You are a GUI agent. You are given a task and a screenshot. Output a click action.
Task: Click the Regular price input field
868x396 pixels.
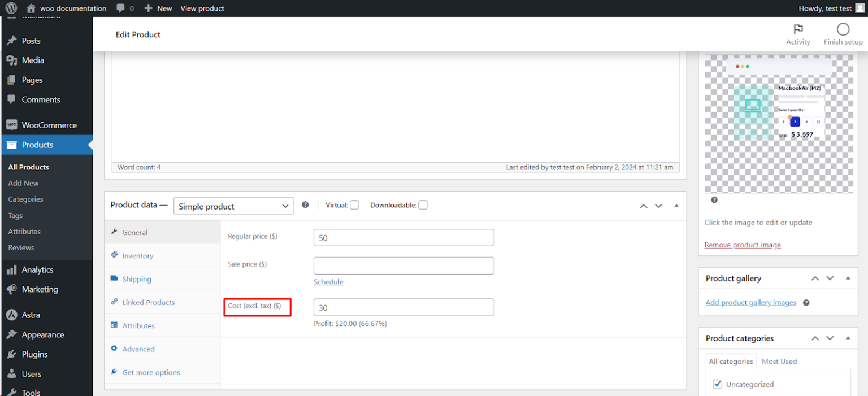403,237
